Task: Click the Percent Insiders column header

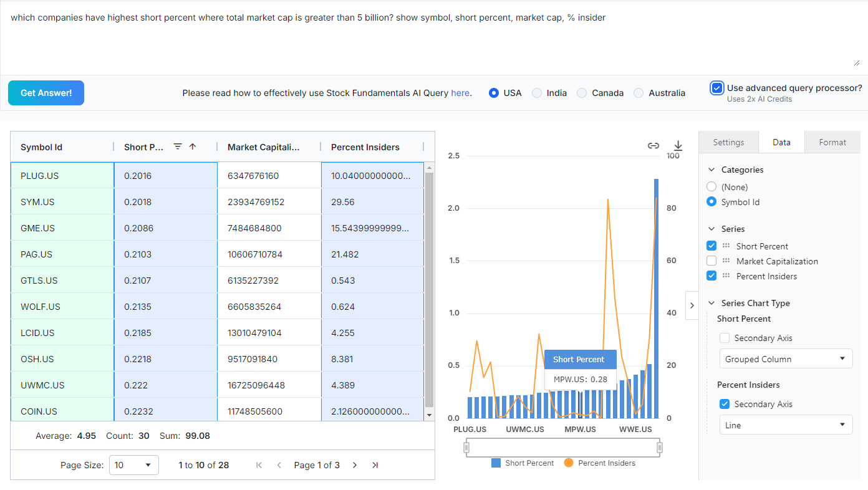Action: coord(372,147)
